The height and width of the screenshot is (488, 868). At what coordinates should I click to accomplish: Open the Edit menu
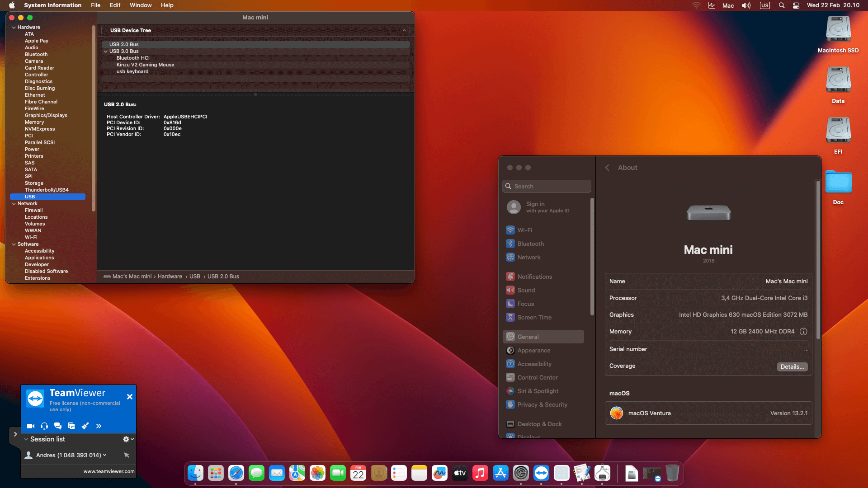(115, 5)
